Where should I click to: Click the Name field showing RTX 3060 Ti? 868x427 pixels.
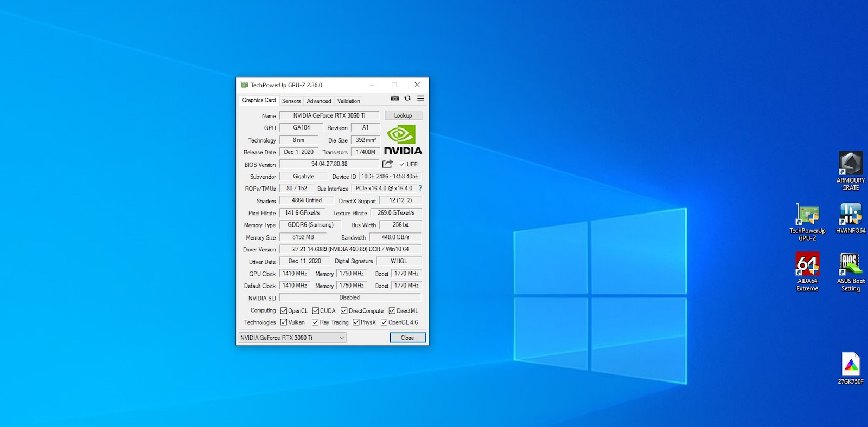point(329,115)
